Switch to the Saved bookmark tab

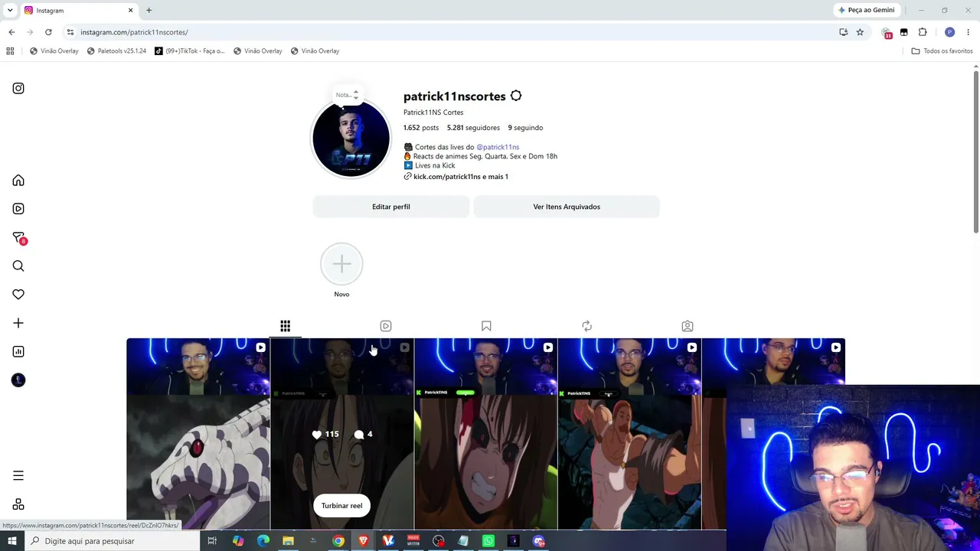486,326
